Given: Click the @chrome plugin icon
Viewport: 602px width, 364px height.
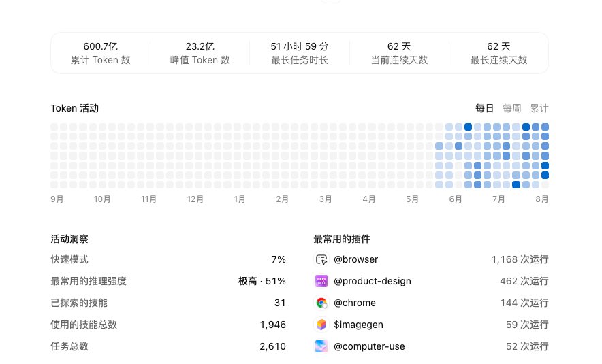Looking at the screenshot, I should (321, 303).
